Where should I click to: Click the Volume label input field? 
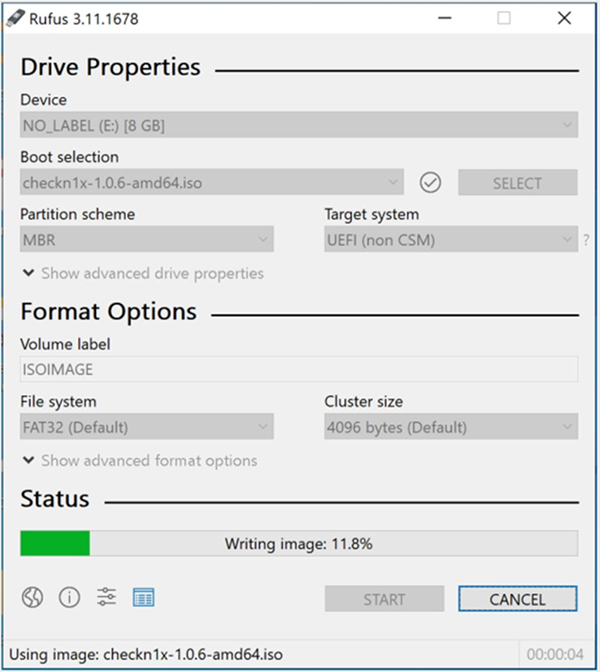298,369
